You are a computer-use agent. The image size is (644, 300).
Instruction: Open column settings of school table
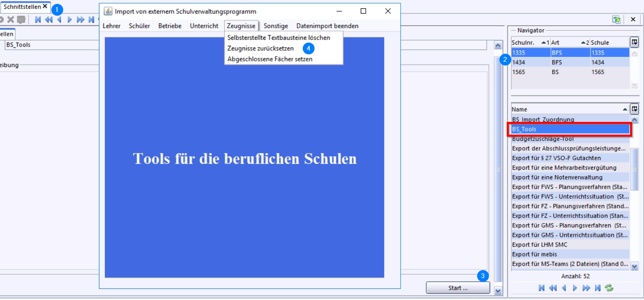634,42
